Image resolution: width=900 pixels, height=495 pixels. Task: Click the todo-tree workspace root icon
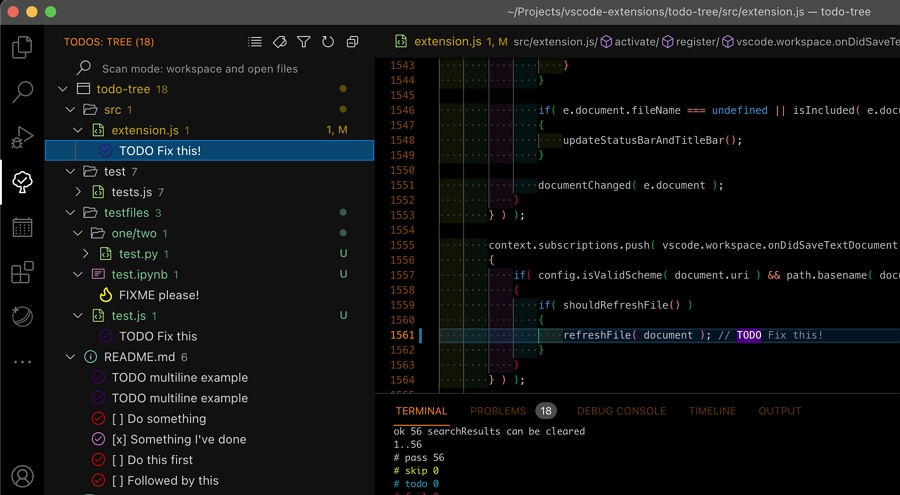[x=83, y=89]
